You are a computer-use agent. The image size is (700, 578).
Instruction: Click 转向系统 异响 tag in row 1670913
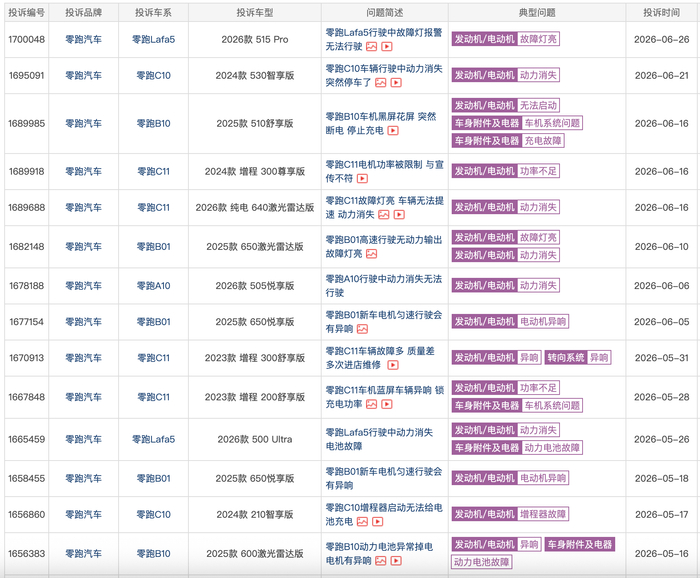pos(578,358)
